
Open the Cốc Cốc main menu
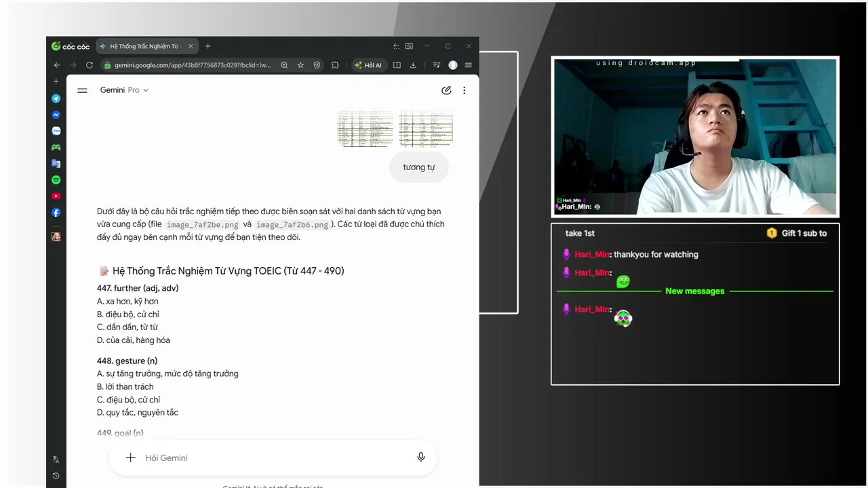[x=468, y=65]
